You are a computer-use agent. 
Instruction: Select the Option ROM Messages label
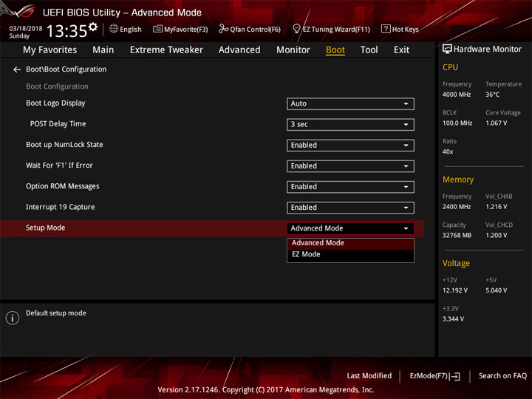click(x=63, y=186)
